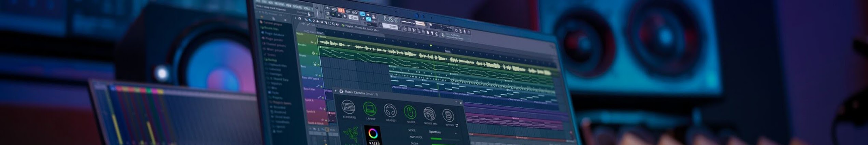Select the playlist Delete tool

(x=314, y=21)
